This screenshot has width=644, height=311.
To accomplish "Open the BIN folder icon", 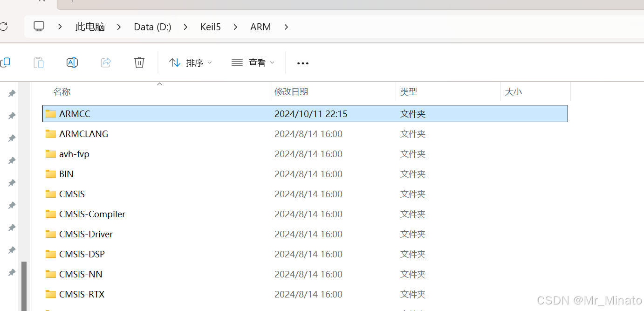I will [50, 173].
